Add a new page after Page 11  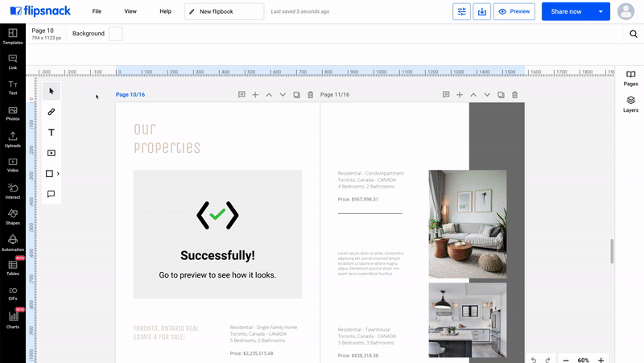pos(460,95)
